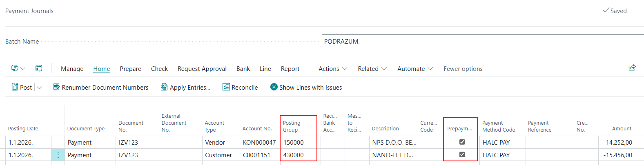Open the Line tab

[x=265, y=69]
